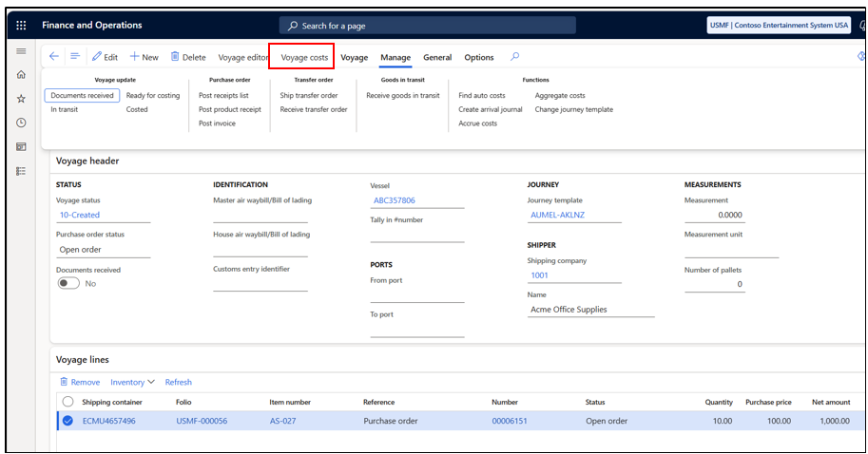Viewport: 868px width, 454px height.
Task: Open Favorites star in the sidebar
Action: (21, 99)
